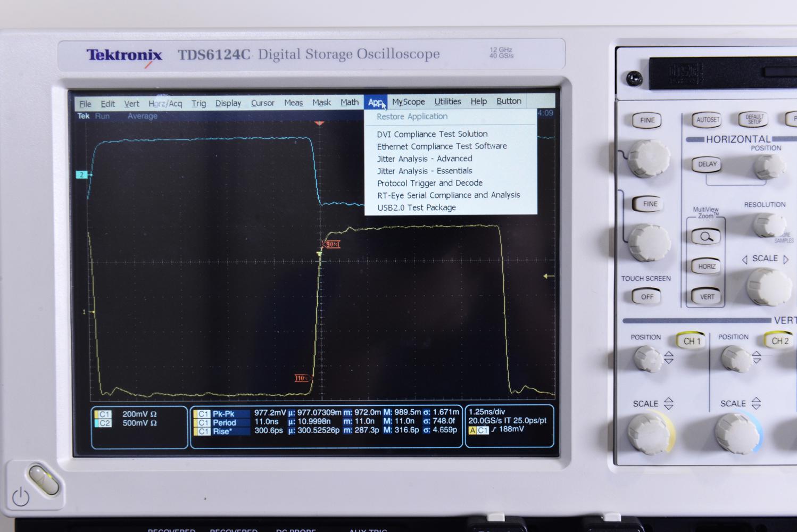Open the Display dropdown menu

point(228,103)
